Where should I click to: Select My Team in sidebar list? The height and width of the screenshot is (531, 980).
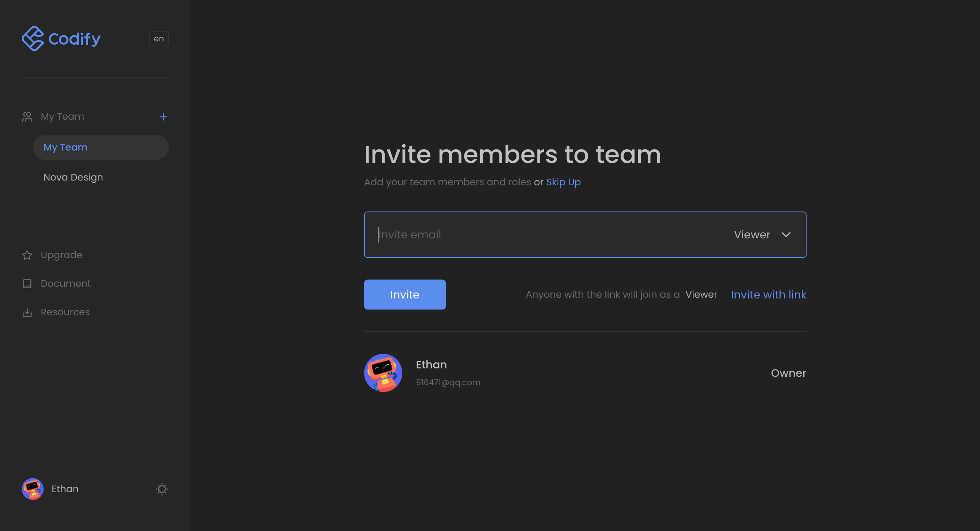pyautogui.click(x=100, y=147)
